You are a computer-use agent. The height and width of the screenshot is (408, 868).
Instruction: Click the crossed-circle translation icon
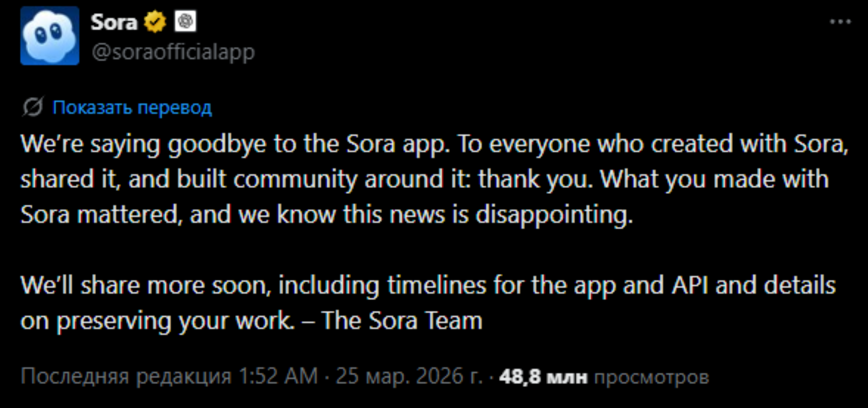[32, 108]
